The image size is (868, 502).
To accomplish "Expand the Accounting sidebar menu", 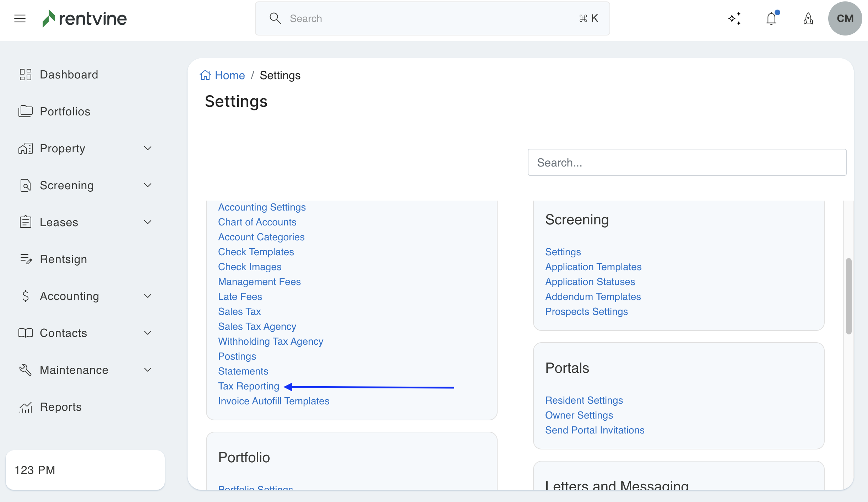I will click(x=148, y=296).
